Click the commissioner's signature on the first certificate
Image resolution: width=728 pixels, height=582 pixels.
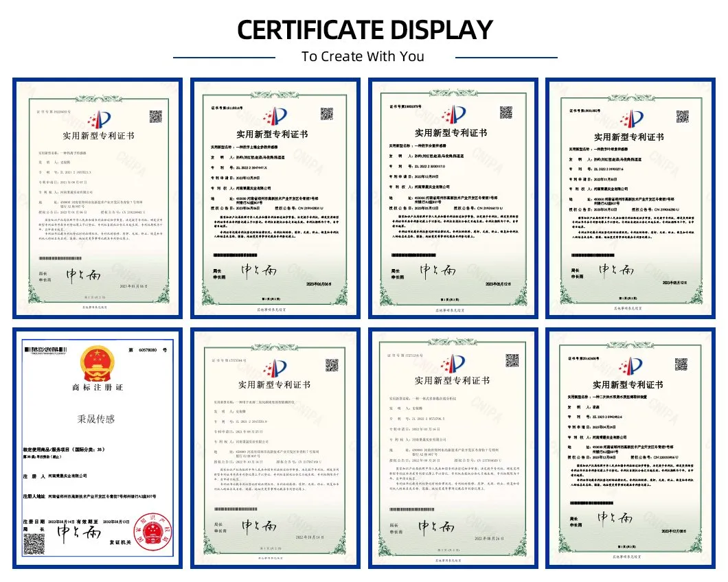click(82, 274)
